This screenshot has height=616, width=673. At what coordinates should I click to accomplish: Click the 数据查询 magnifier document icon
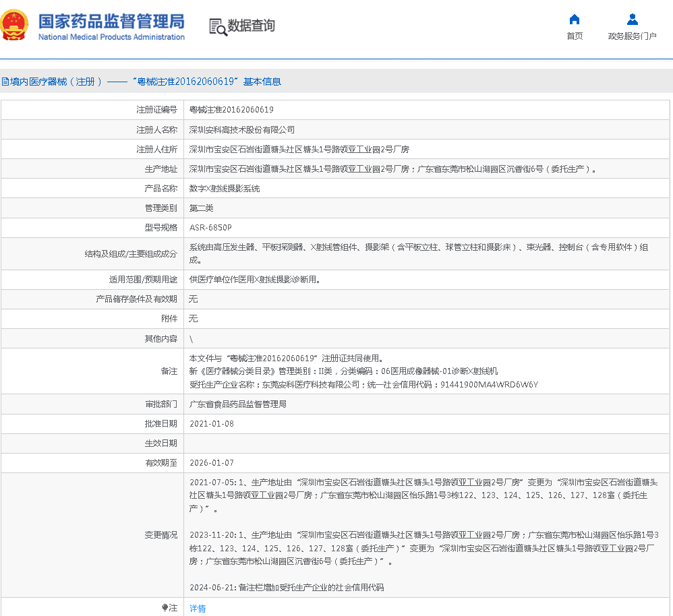[x=217, y=27]
